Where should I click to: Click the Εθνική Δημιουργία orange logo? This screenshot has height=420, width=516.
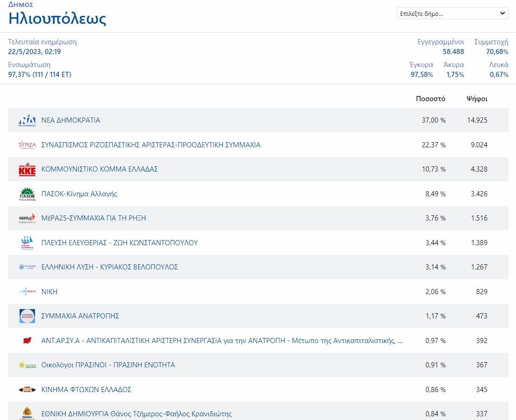point(28,413)
